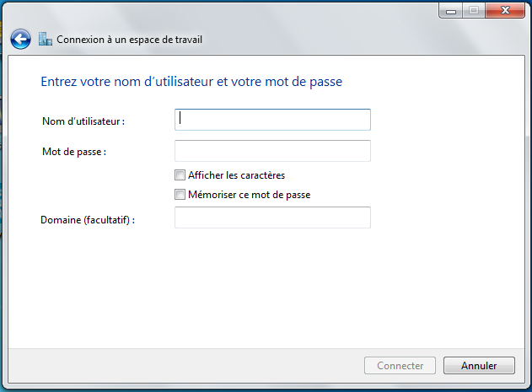
Task: Click the maximize window button
Action: click(x=472, y=11)
